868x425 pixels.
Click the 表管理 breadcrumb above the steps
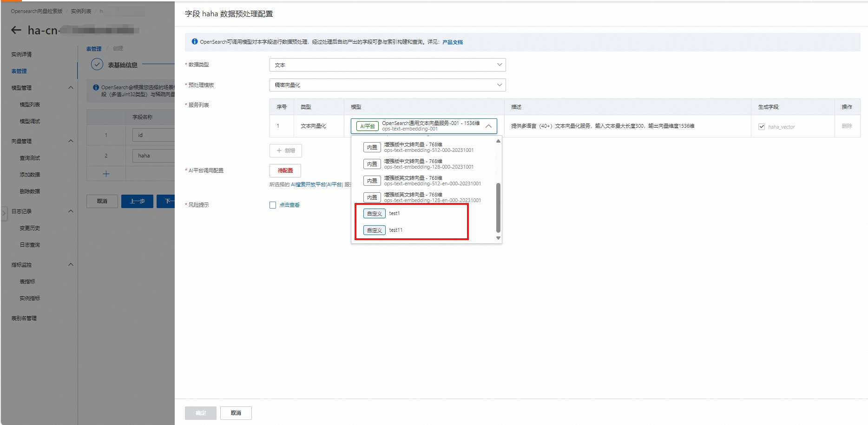[94, 49]
